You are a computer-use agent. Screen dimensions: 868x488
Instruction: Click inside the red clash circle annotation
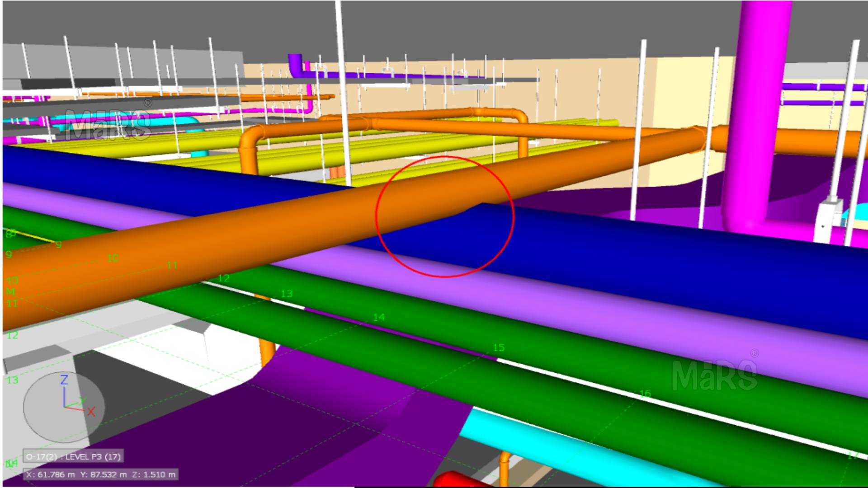pyautogui.click(x=445, y=217)
